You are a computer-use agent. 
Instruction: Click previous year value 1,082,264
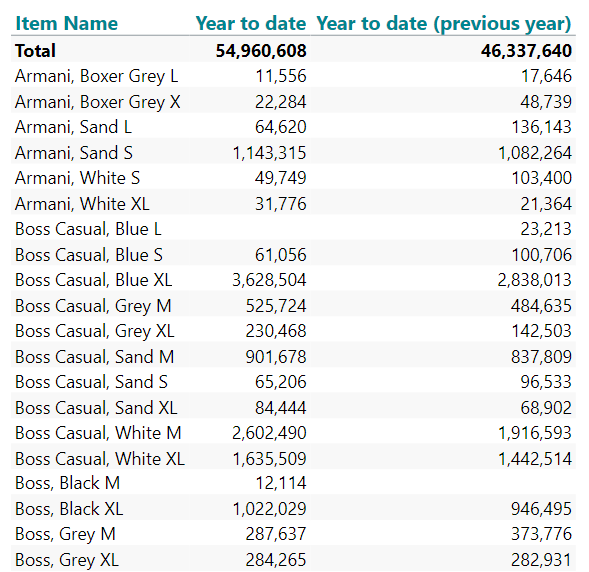click(535, 153)
